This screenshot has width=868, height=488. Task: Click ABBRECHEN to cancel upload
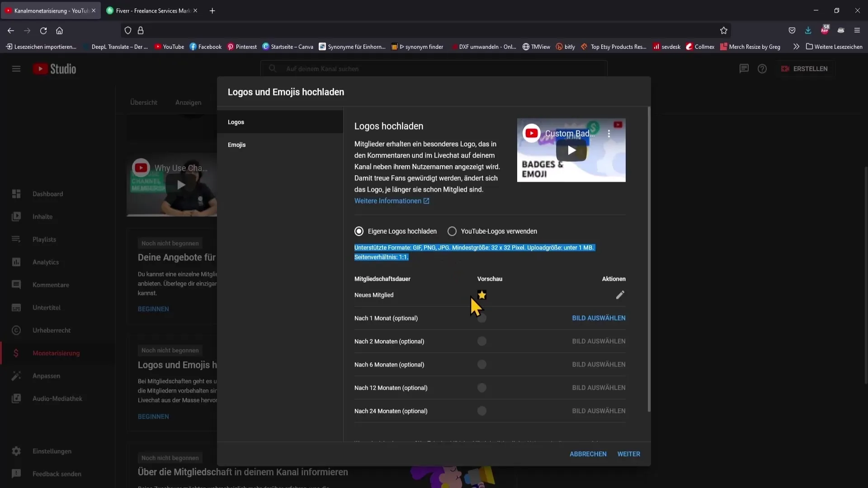click(x=588, y=454)
